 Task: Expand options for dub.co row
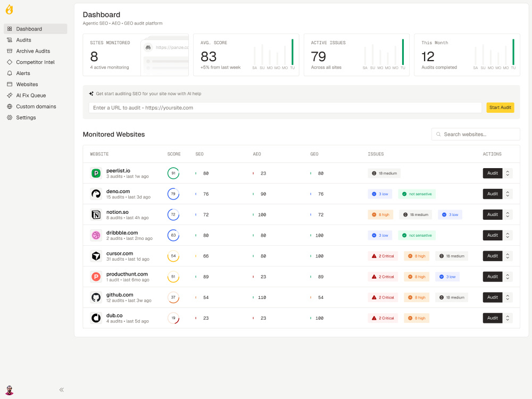click(508, 318)
